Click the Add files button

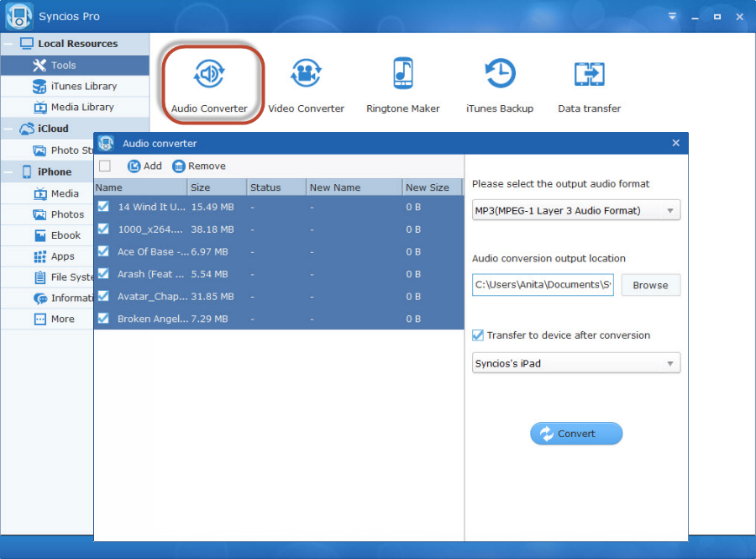coord(144,166)
